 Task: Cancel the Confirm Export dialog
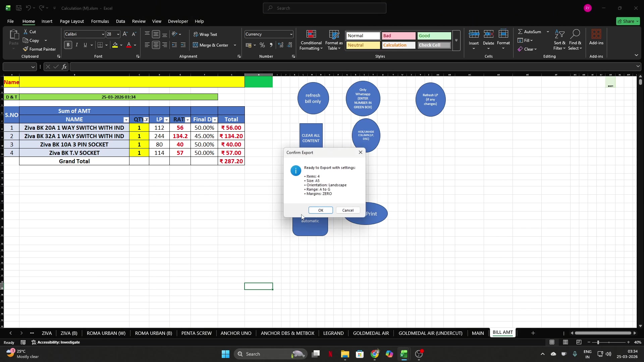(x=348, y=210)
